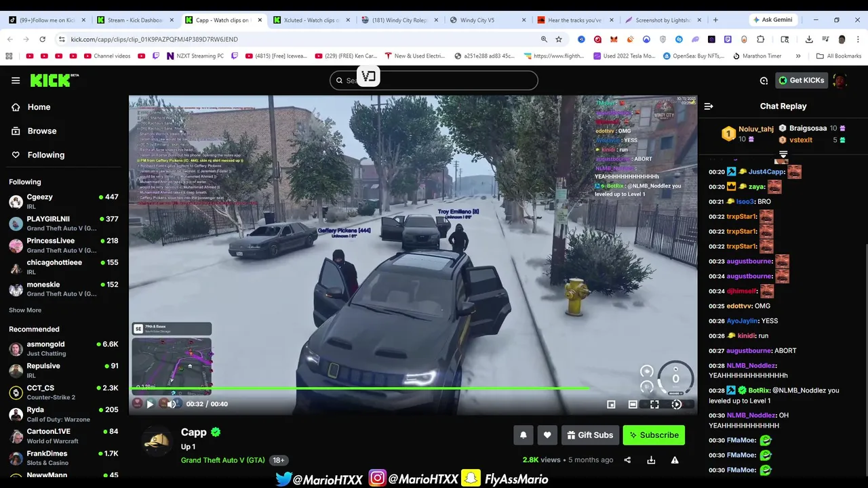Switch to Windy City V5 tab
The height and width of the screenshot is (488, 868).
[x=488, y=20]
